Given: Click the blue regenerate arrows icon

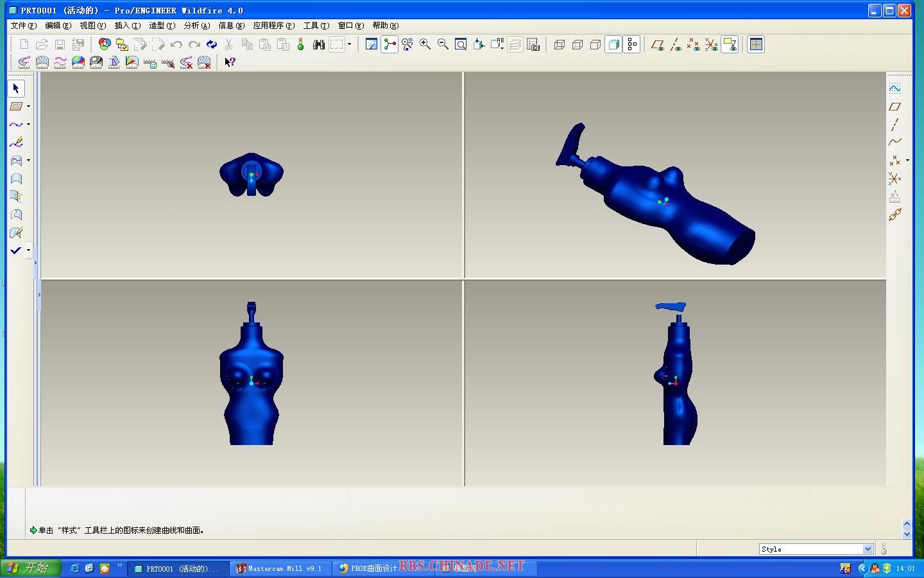Looking at the screenshot, I should [x=211, y=44].
